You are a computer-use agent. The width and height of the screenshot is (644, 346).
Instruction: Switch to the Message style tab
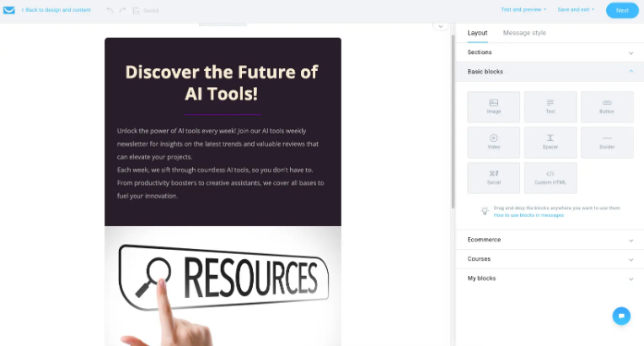(x=524, y=33)
